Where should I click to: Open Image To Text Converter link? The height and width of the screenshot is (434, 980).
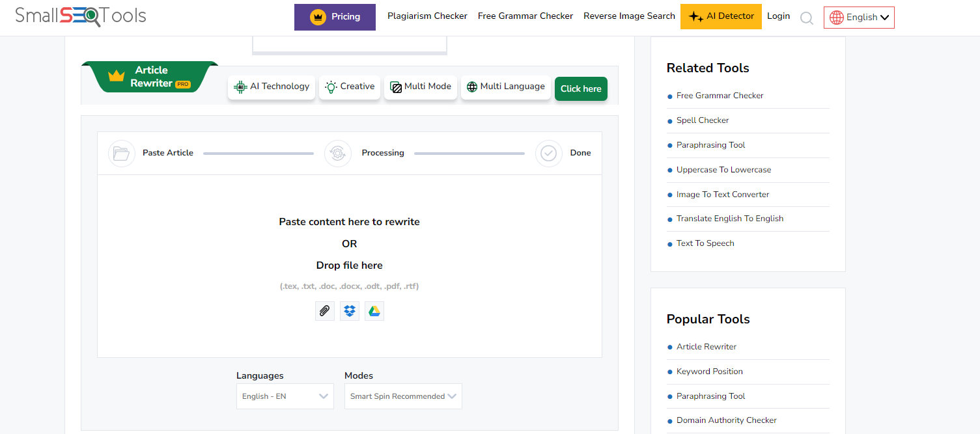(x=723, y=195)
